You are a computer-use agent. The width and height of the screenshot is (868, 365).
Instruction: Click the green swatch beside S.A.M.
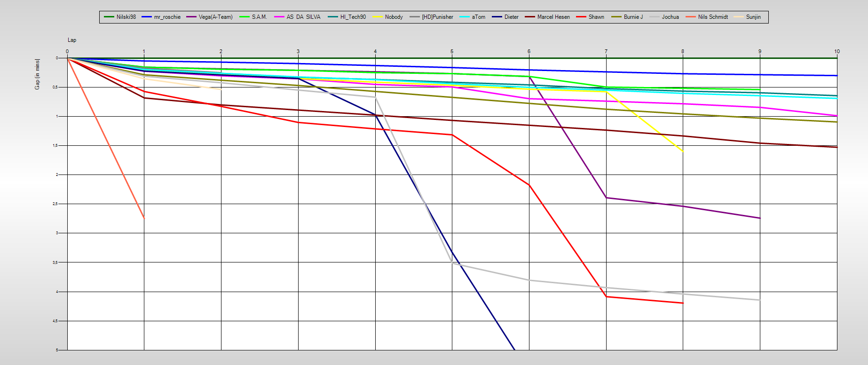245,17
